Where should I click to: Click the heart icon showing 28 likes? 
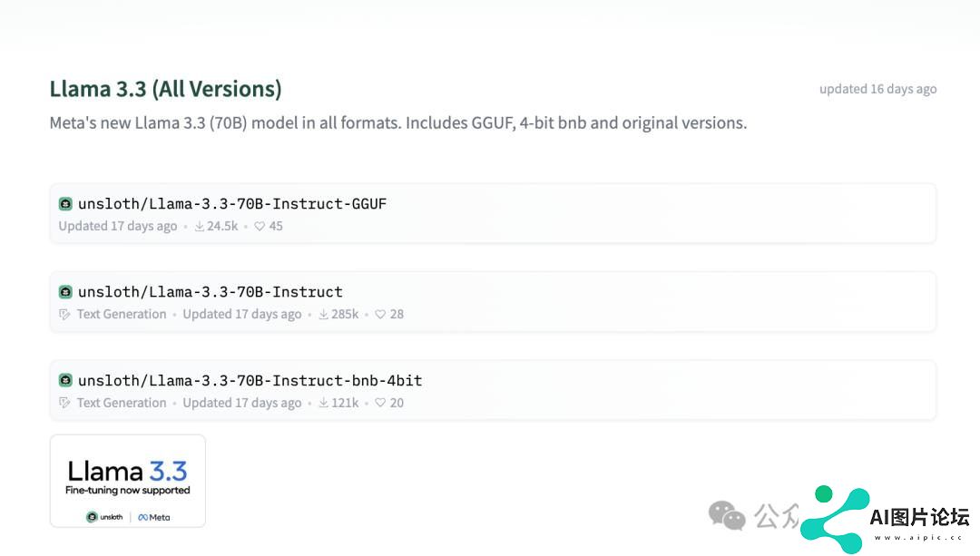pos(380,315)
